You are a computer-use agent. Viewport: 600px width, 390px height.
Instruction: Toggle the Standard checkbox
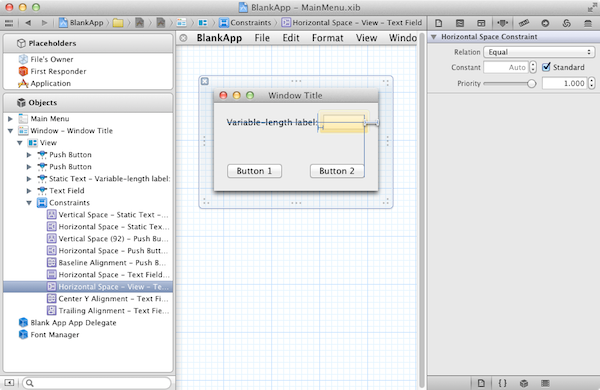(x=546, y=67)
